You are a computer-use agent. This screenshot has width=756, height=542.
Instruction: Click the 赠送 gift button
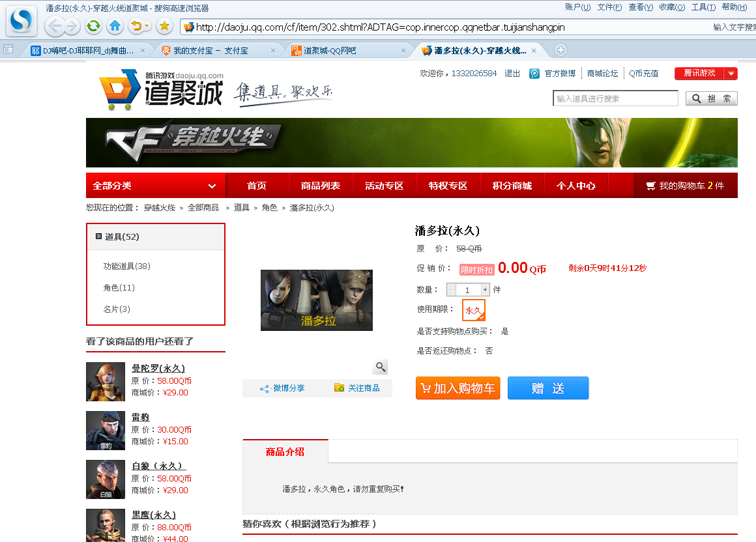point(548,388)
